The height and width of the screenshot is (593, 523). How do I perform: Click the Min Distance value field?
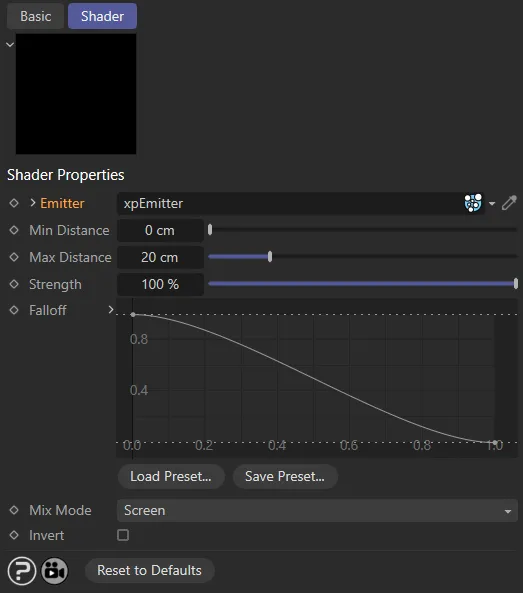pyautogui.click(x=160, y=230)
